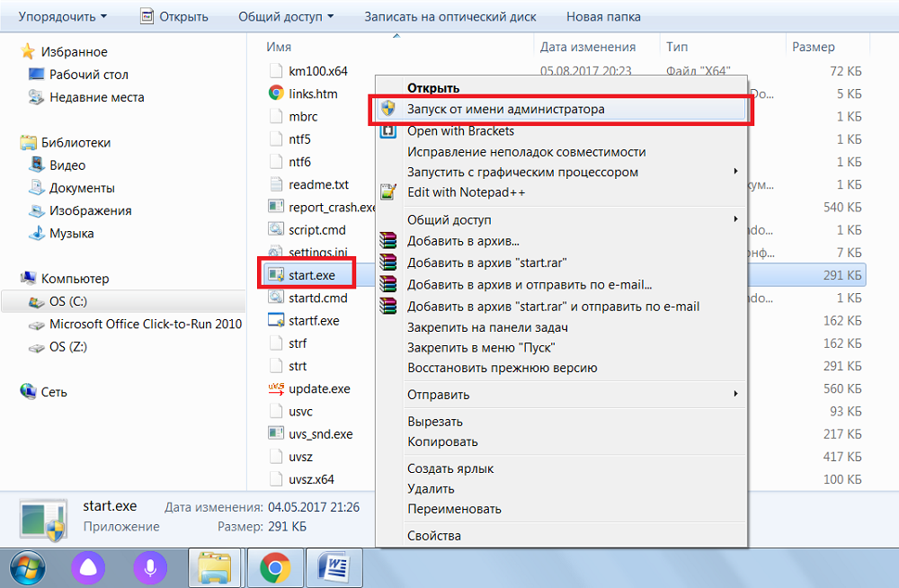899x588 pixels.
Task: Click the "Новая папка" toolbar button
Action: coord(604,17)
